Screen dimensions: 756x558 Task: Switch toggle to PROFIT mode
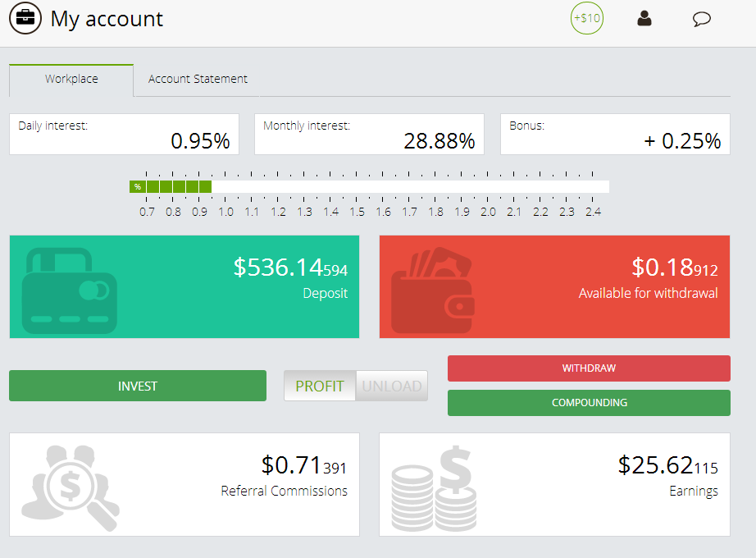[320, 386]
